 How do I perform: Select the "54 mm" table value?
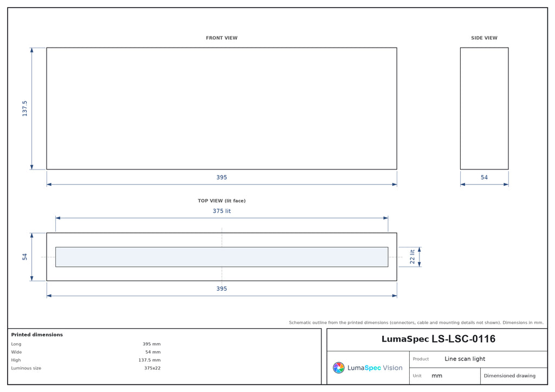tap(153, 352)
